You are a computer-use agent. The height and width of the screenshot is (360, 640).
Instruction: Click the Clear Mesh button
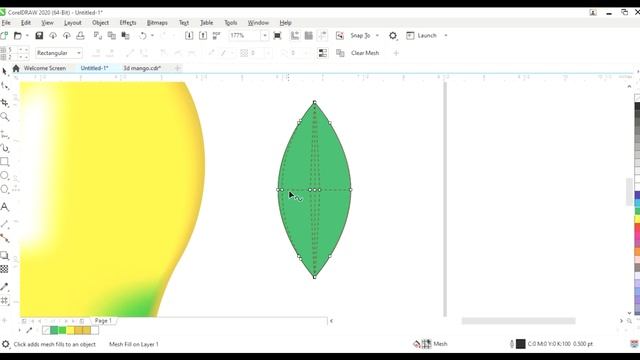[x=365, y=53]
